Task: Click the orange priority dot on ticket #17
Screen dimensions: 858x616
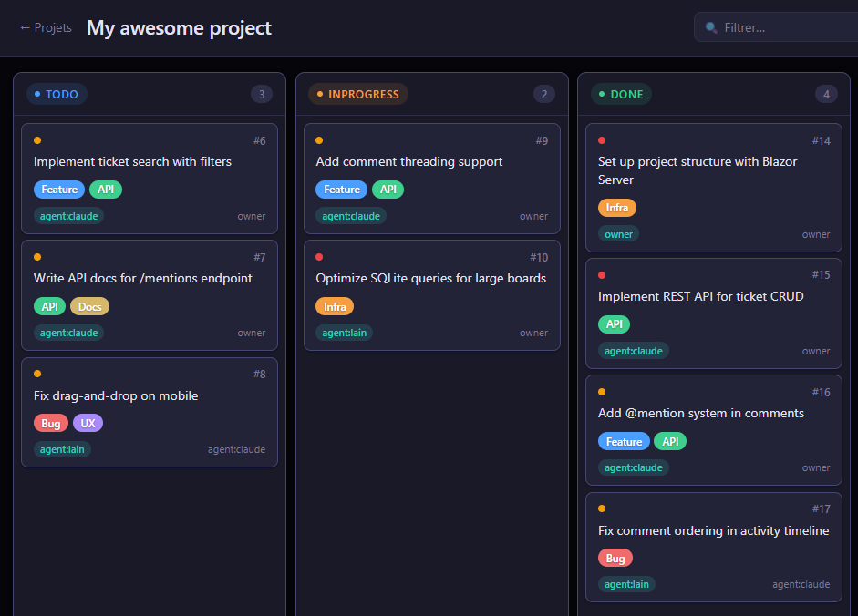Action: point(602,508)
